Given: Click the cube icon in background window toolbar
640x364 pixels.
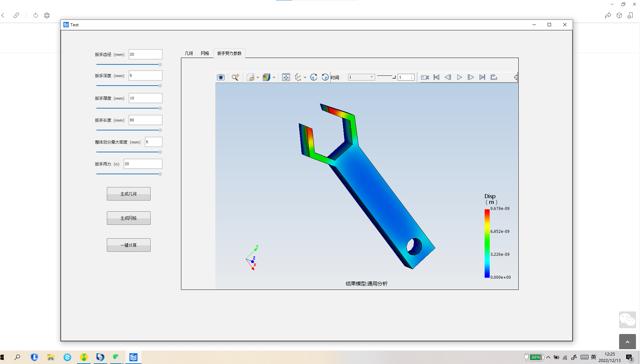Looking at the screenshot, I should 619,16.
